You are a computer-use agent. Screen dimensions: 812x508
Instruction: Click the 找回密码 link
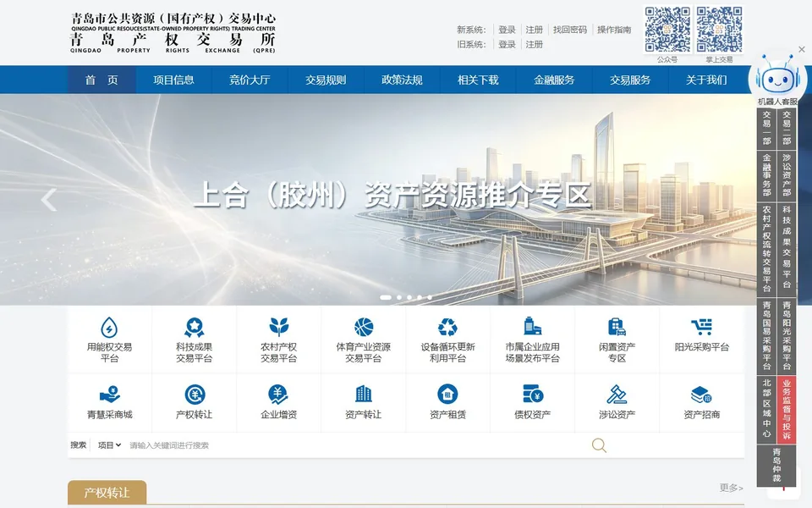pos(570,30)
